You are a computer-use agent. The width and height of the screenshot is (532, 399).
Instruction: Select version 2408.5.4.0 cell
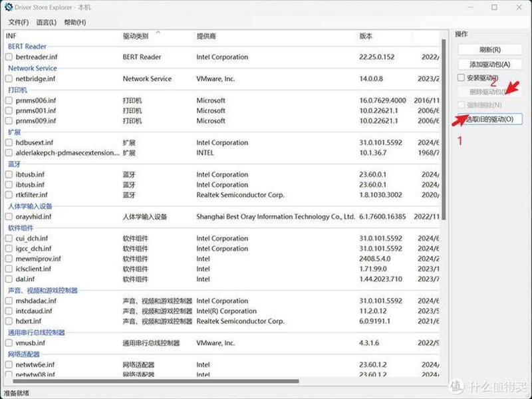point(375,259)
